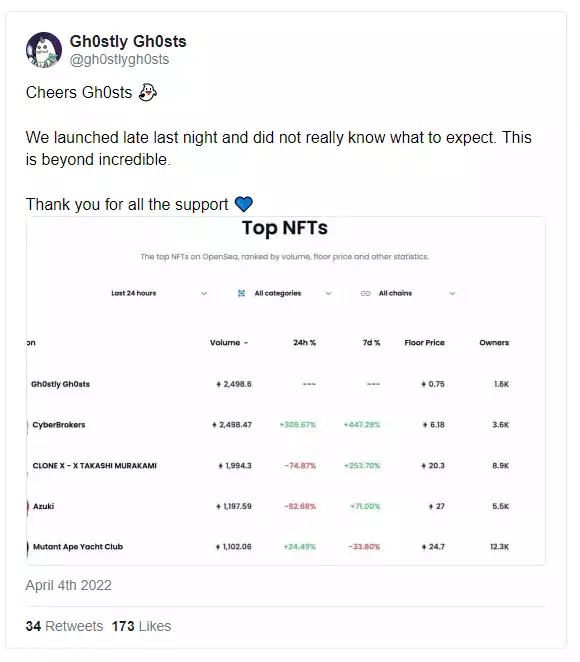The image size is (580, 662).
Task: Open the Mutant Ape Yacht Club collection
Action: pyautogui.click(x=78, y=547)
